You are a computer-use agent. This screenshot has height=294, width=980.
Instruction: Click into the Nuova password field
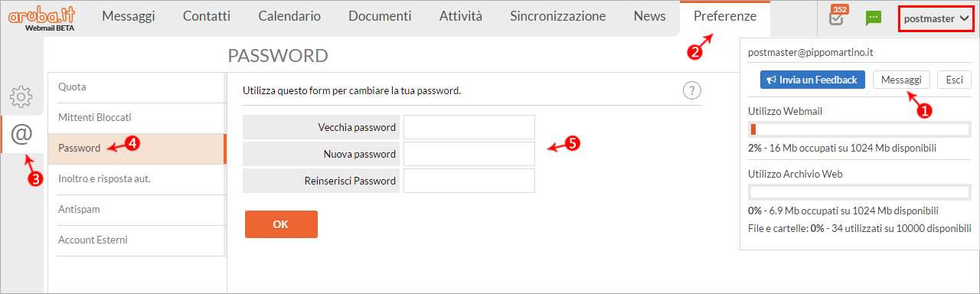pyautogui.click(x=469, y=154)
